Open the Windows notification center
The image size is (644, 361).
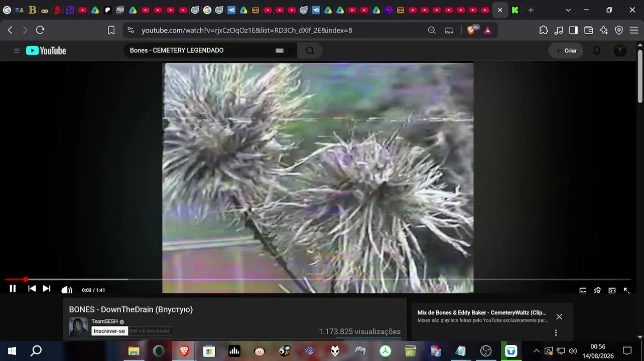(627, 351)
